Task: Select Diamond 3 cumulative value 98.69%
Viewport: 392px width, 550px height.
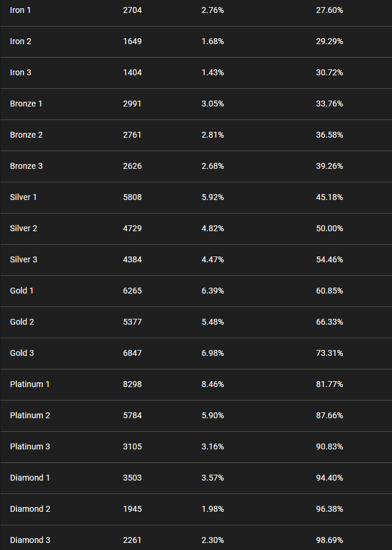Action: pos(329,540)
